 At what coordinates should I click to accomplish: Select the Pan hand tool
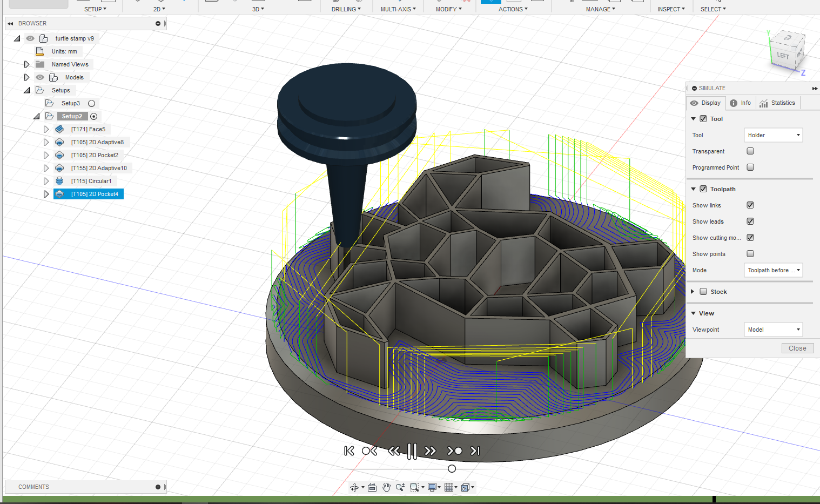[x=386, y=487]
